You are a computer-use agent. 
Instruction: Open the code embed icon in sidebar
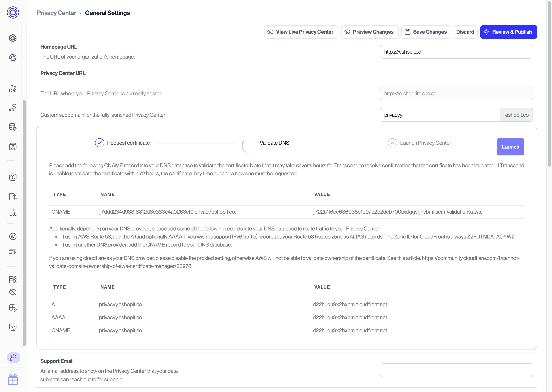13,327
